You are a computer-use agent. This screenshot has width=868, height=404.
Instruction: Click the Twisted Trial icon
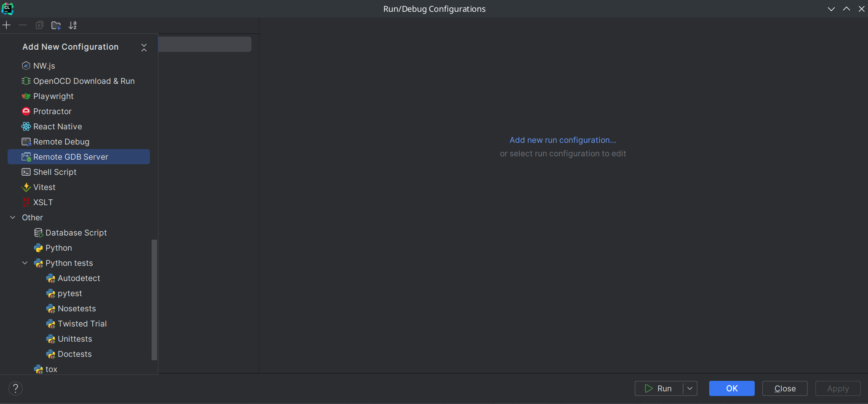pyautogui.click(x=51, y=324)
